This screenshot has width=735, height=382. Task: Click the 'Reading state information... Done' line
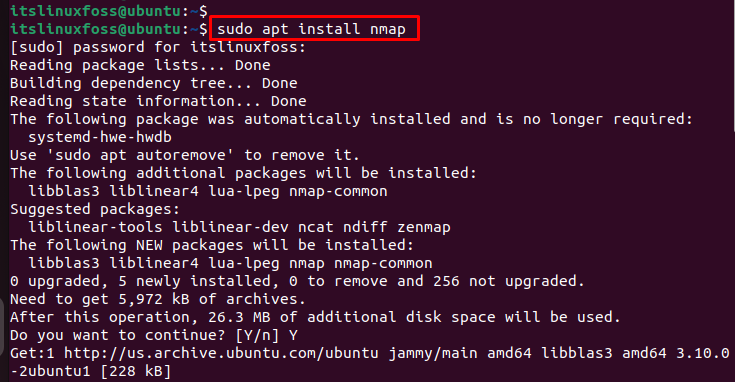tap(158, 101)
